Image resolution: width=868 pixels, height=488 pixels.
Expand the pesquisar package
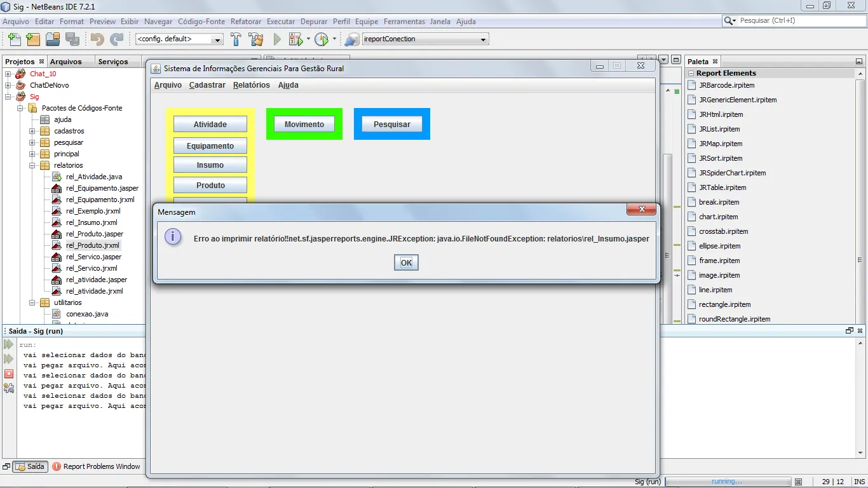pyautogui.click(x=32, y=142)
